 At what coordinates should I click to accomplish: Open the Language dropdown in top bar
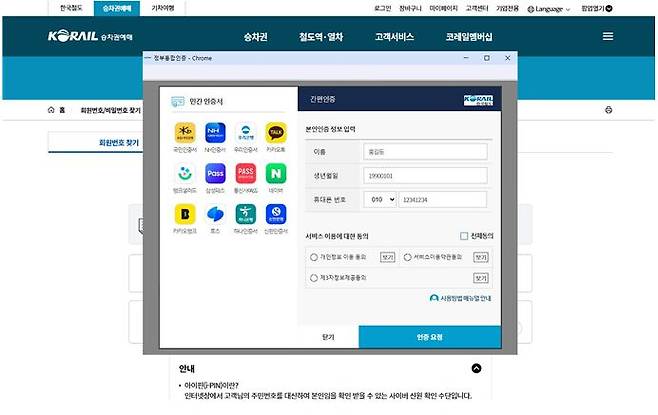pyautogui.click(x=549, y=9)
